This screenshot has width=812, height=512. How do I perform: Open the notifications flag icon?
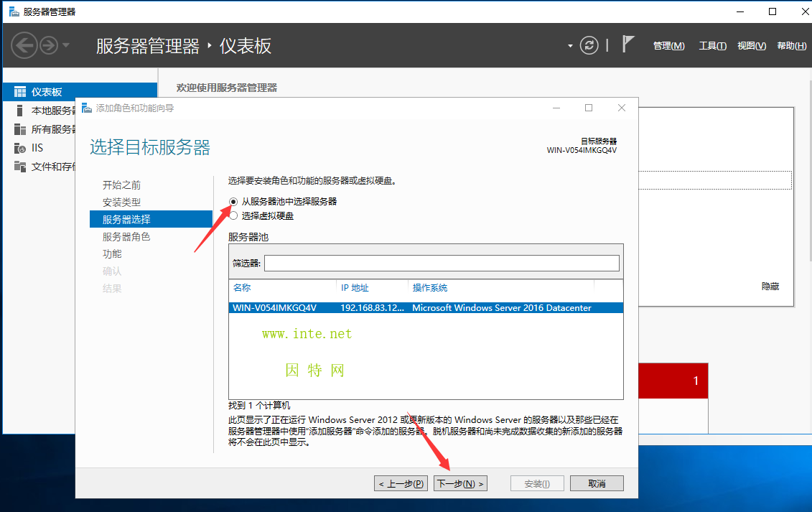pos(628,45)
